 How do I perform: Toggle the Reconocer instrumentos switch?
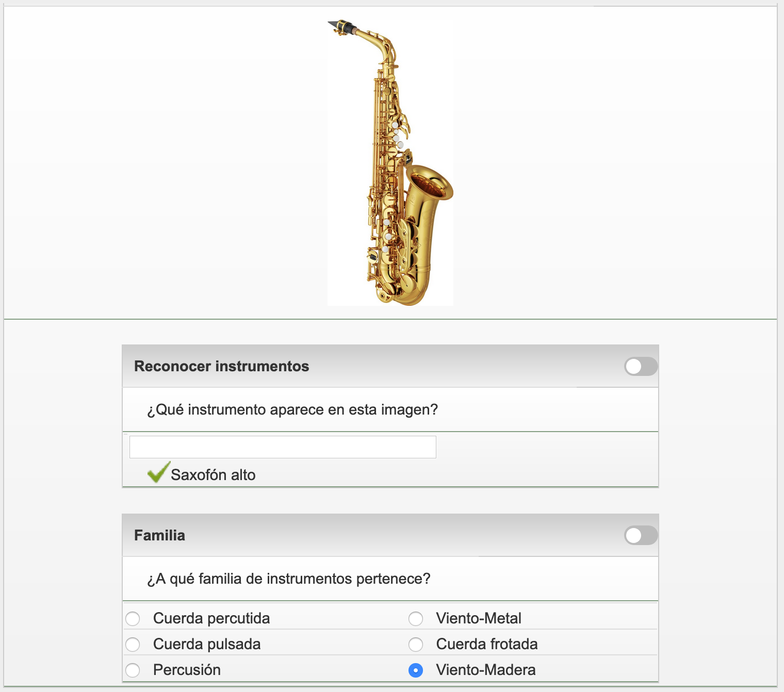pyautogui.click(x=641, y=367)
